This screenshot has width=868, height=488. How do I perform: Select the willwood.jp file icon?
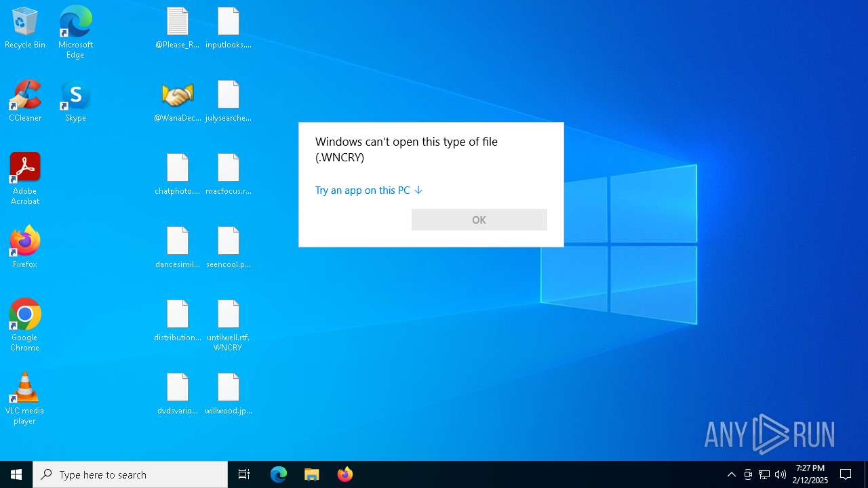tap(229, 394)
